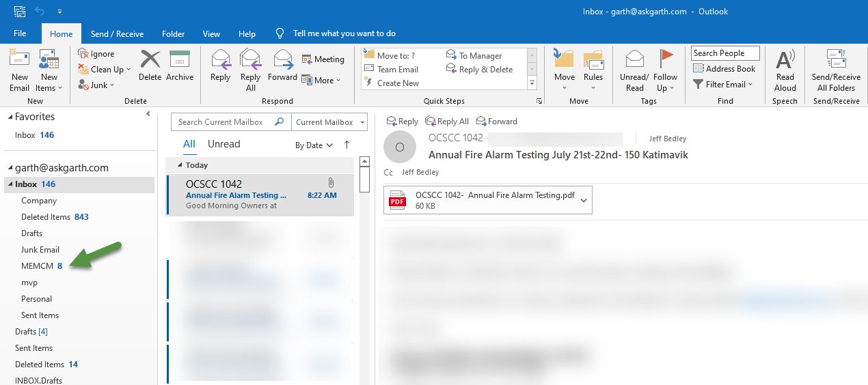Open the Company folder
This screenshot has height=385, width=868.
[39, 201]
